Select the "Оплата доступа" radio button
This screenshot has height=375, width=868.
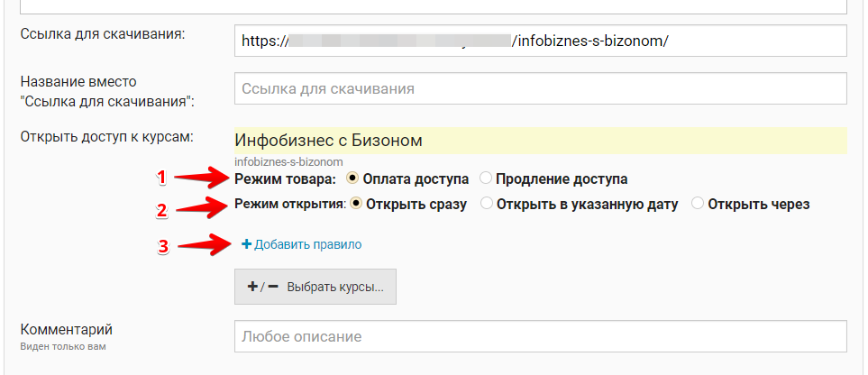click(353, 178)
